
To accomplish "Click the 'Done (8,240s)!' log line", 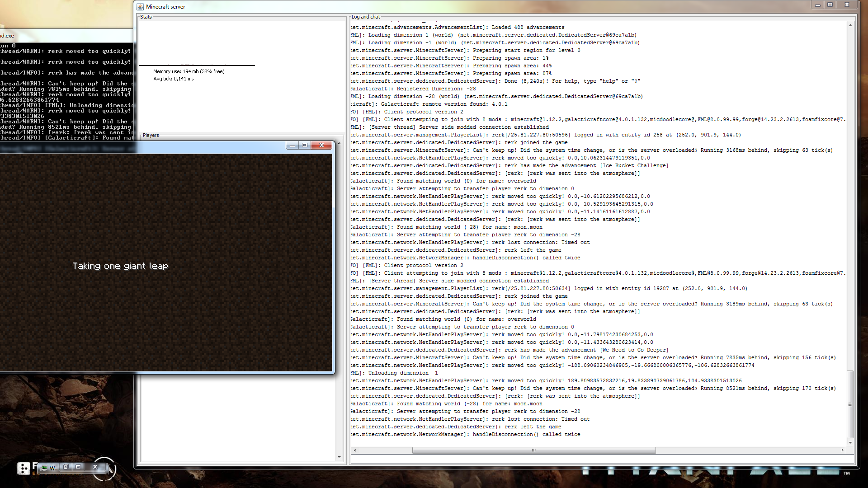I will tap(495, 81).
